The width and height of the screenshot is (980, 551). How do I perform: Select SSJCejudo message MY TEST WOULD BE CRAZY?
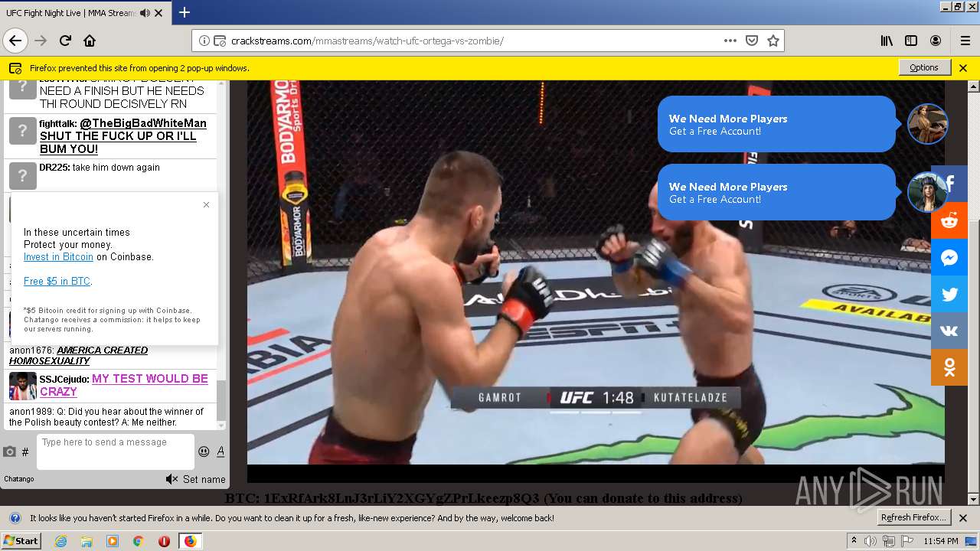(124, 385)
